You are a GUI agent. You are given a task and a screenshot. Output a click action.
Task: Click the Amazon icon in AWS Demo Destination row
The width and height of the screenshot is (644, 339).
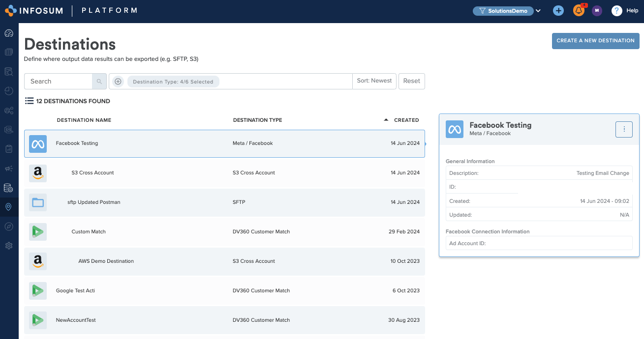pyautogui.click(x=38, y=261)
